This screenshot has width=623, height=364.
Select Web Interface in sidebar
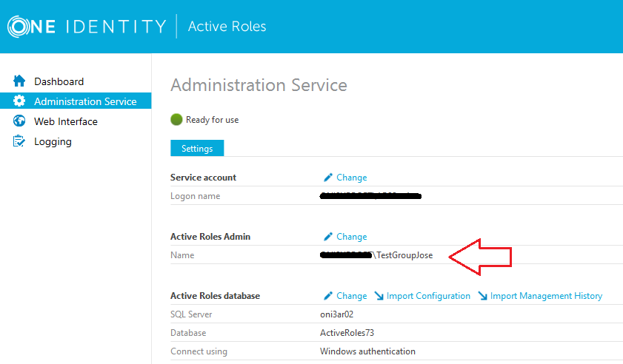65,121
